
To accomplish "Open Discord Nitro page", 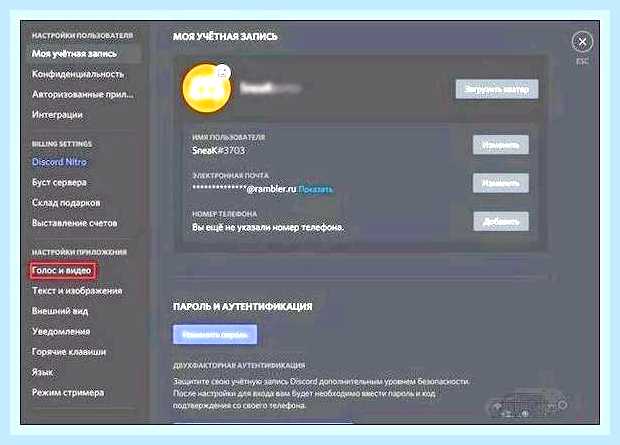I will pyautogui.click(x=59, y=162).
